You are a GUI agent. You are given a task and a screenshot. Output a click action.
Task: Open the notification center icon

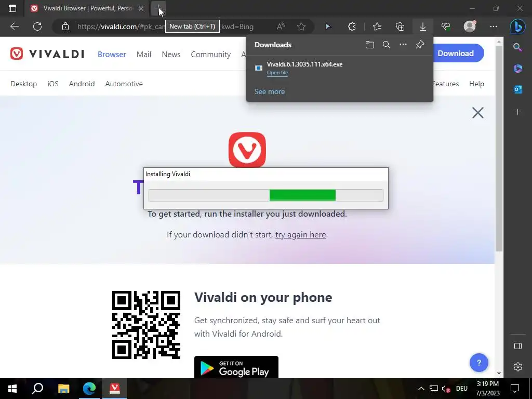point(515,389)
